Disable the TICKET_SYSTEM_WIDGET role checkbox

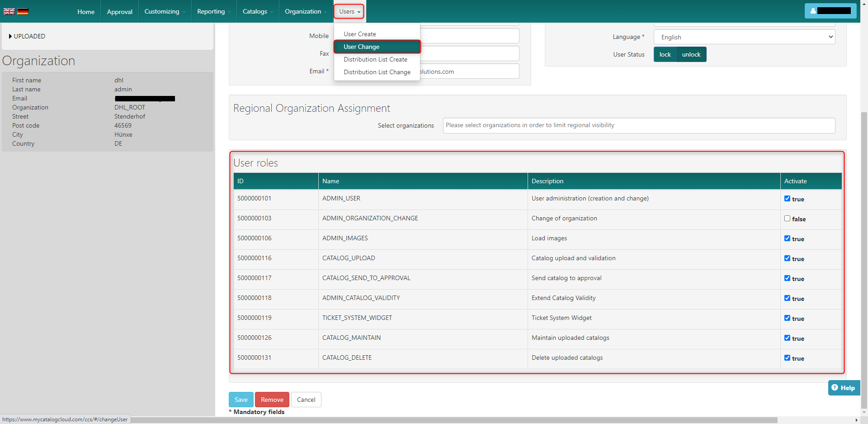[787, 318]
